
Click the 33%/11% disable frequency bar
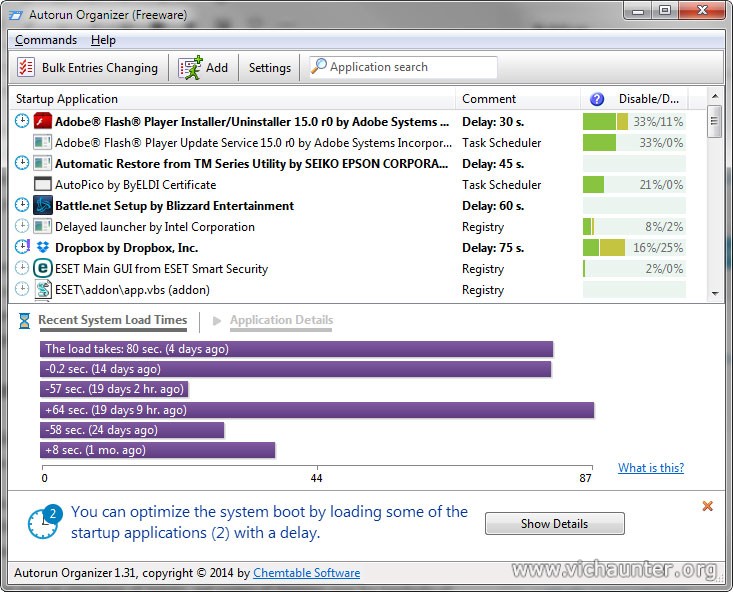point(634,122)
